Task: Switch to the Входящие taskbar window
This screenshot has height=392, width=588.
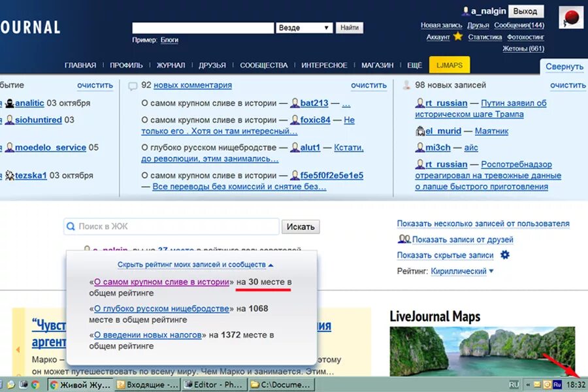Action: click(x=148, y=385)
